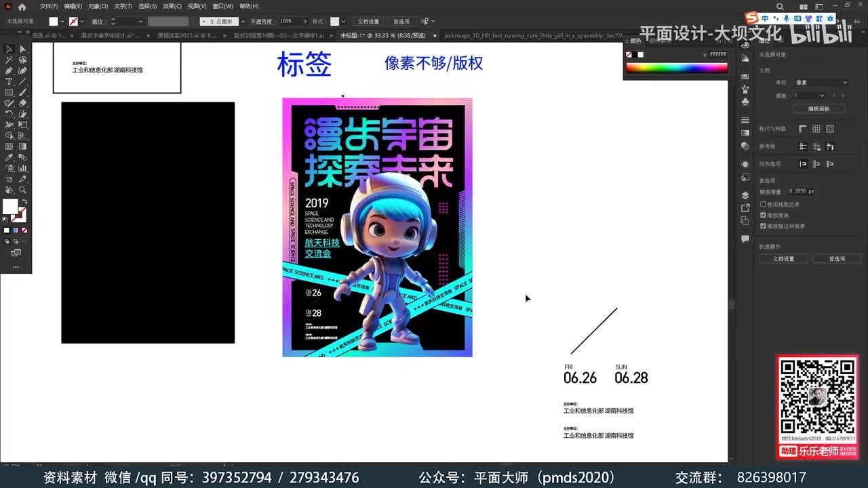
Task: Open the Comments panel icon
Action: pos(745,239)
